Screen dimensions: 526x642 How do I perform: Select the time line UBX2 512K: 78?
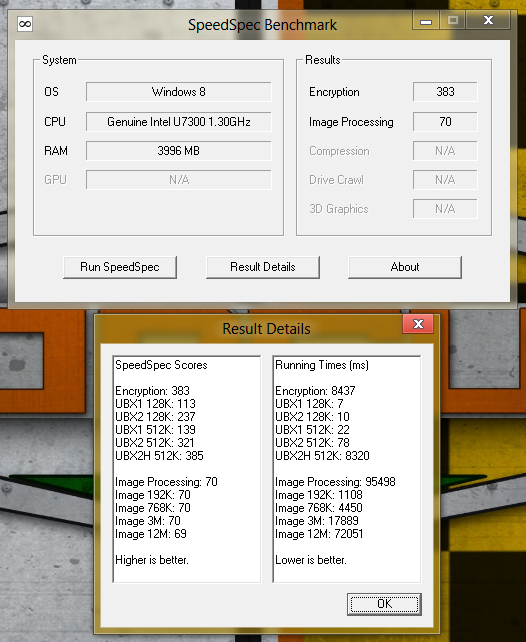tap(312, 443)
